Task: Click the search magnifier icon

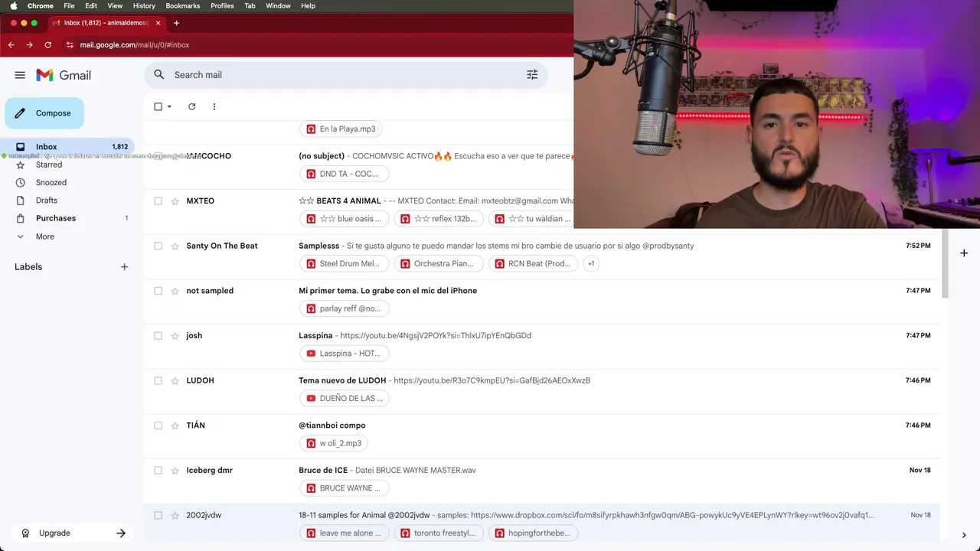Action: [x=158, y=74]
